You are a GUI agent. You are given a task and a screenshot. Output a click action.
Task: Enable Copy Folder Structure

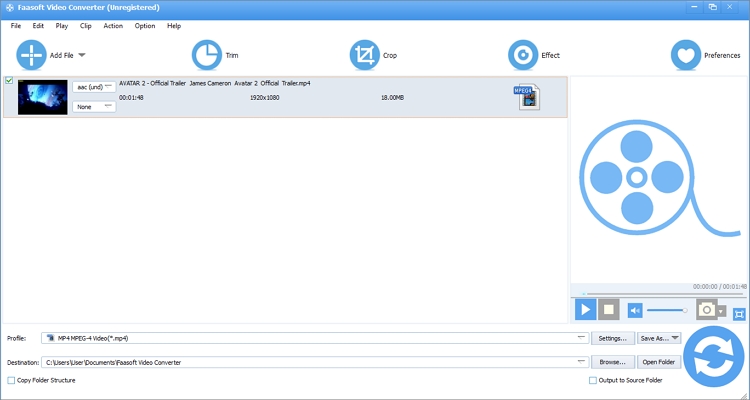(11, 380)
